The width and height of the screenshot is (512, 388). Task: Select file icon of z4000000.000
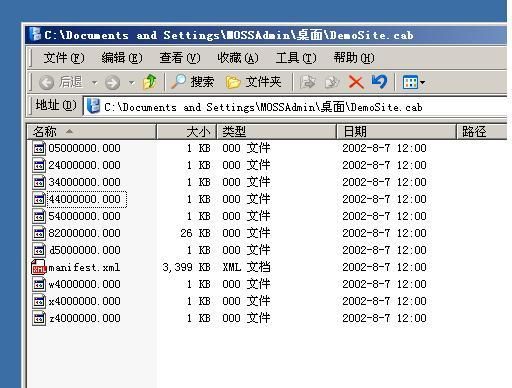point(39,318)
